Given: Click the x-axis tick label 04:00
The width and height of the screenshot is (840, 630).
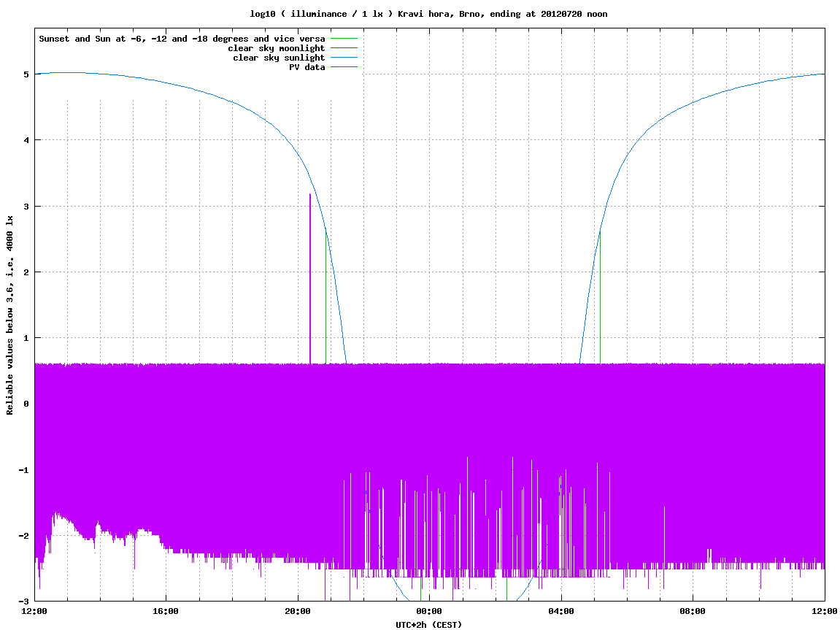Looking at the screenshot, I should pos(561,611).
